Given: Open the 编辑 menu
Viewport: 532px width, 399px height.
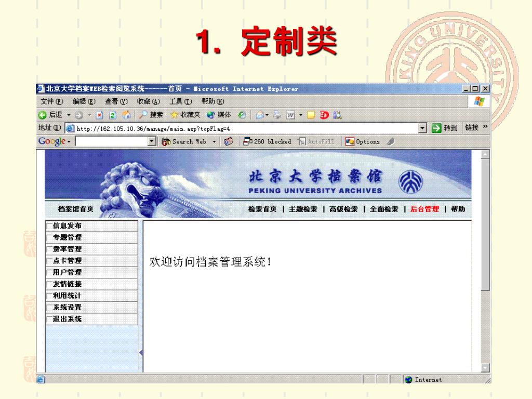Looking at the screenshot, I should coord(84,101).
